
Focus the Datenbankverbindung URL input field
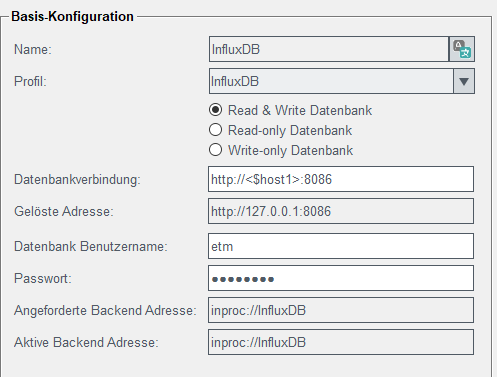click(x=341, y=179)
